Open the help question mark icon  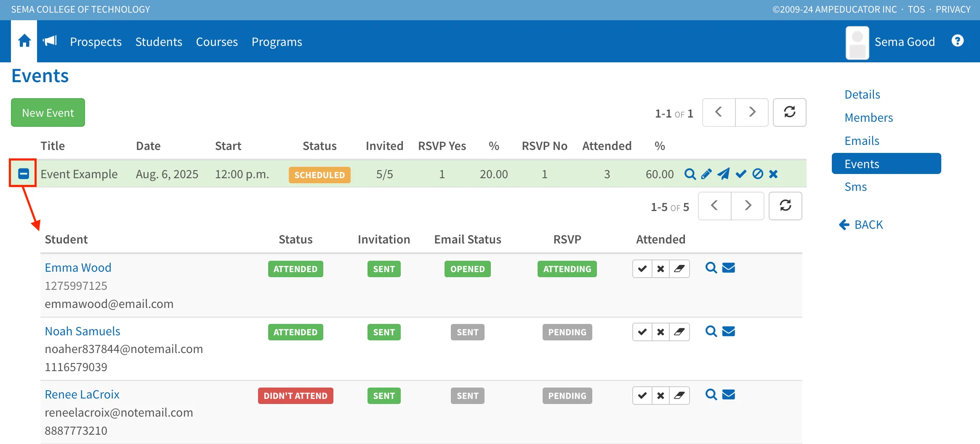[958, 41]
